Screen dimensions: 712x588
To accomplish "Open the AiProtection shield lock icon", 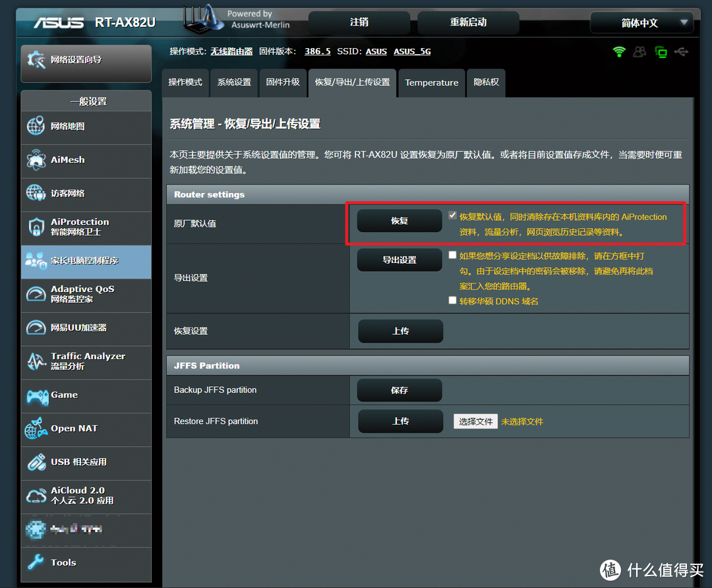I will [x=36, y=227].
